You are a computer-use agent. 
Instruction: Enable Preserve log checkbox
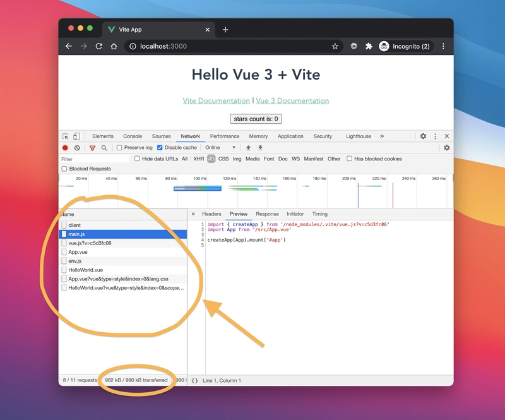[119, 148]
